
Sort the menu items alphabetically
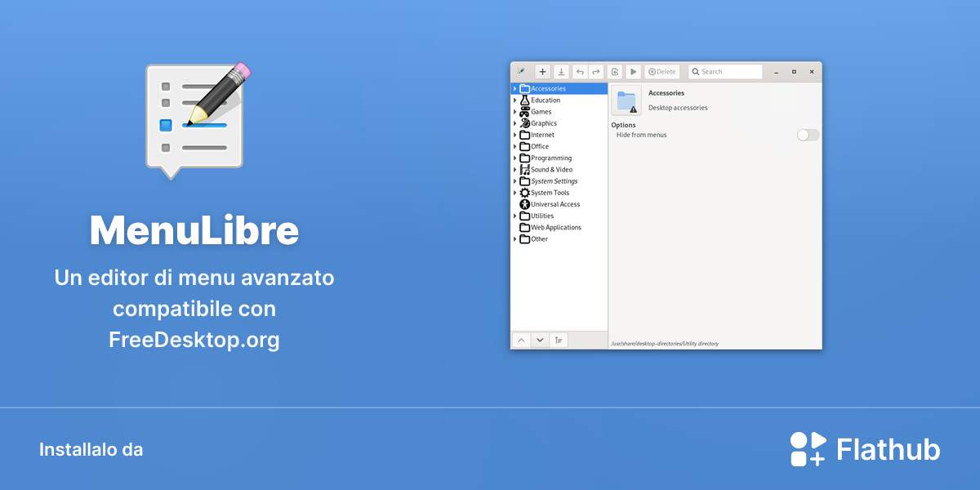coord(559,341)
